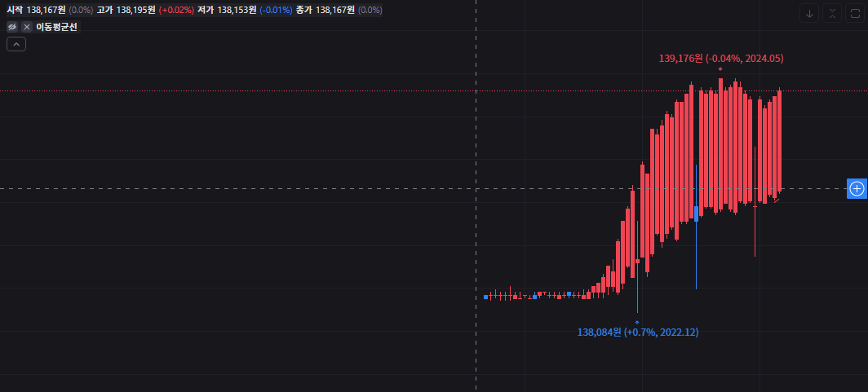Click the 138,084원 low price label
Screen dimensions: 868x392
coord(638,333)
